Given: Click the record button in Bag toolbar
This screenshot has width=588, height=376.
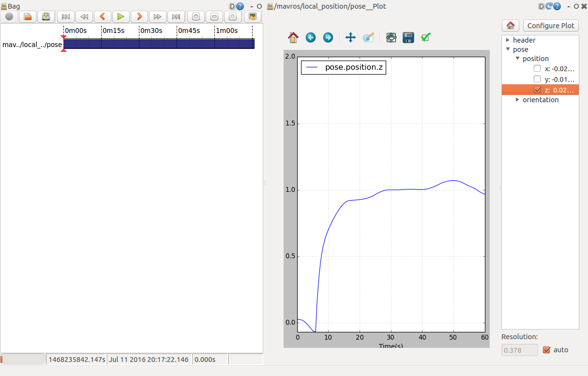Looking at the screenshot, I should (x=9, y=16).
